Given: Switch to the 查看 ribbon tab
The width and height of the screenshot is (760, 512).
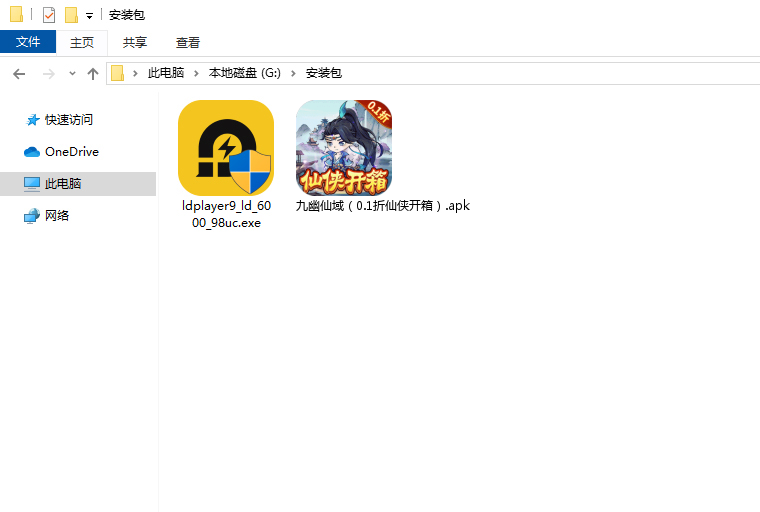Looking at the screenshot, I should point(188,42).
